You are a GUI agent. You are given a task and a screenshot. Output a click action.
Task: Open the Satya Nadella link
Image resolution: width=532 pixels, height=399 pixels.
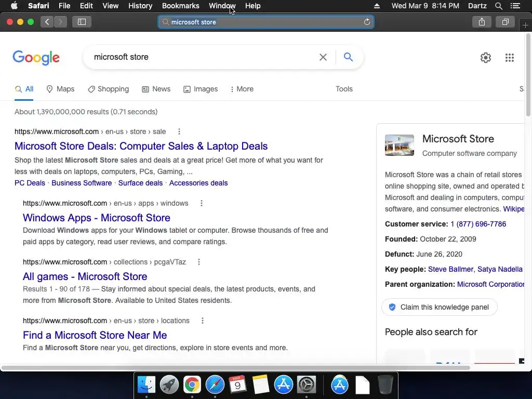(x=500, y=269)
